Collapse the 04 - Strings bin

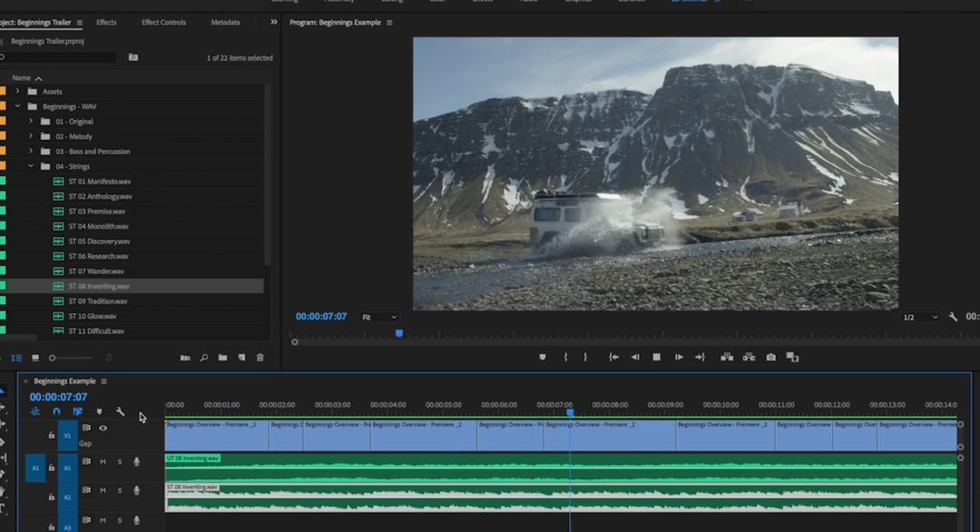[x=31, y=166]
